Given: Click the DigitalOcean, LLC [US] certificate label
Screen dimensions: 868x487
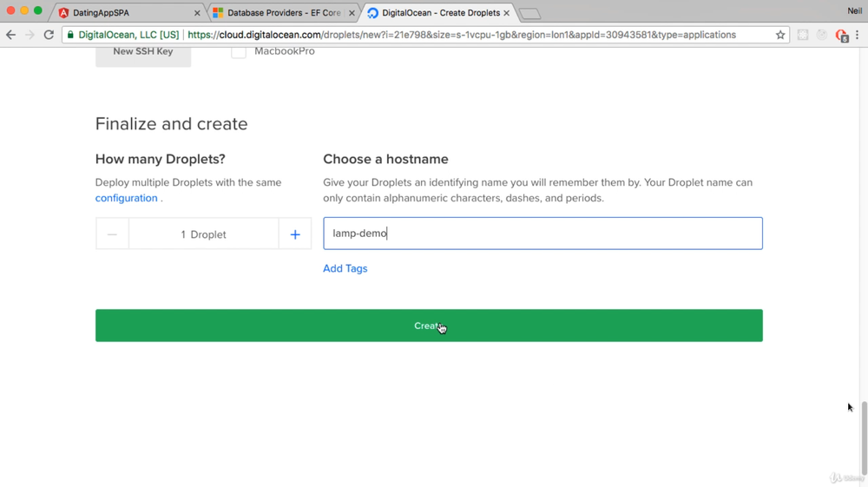Looking at the screenshot, I should point(128,35).
